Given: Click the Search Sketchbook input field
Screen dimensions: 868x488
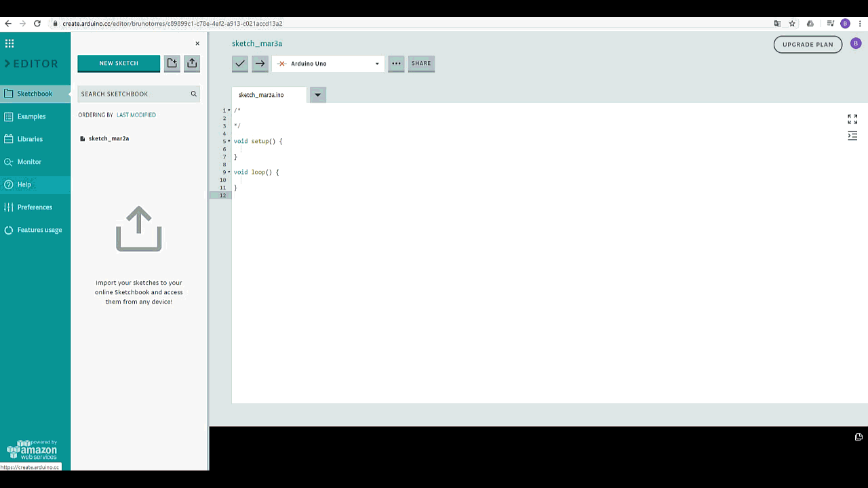Looking at the screenshot, I should (x=132, y=94).
